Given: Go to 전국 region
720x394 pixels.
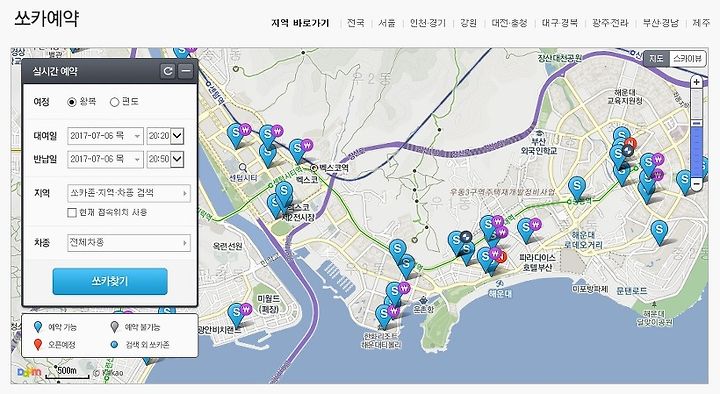Looking at the screenshot, I should (x=356, y=23).
